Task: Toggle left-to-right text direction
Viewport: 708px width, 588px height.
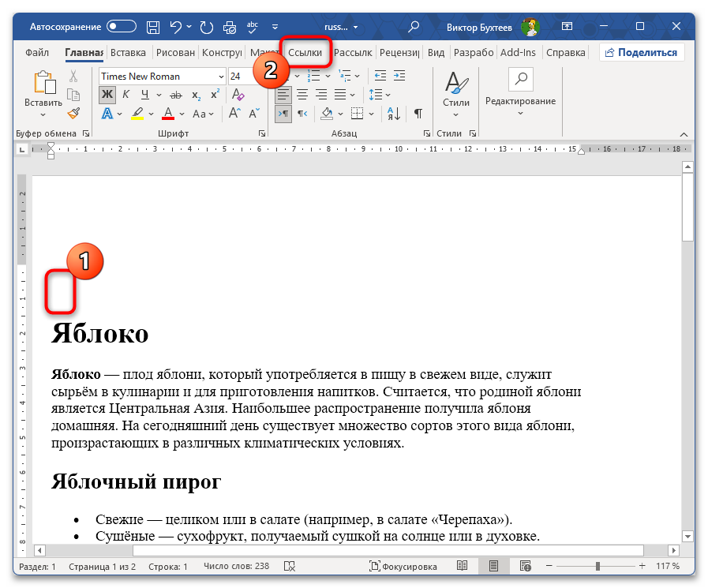Action: click(283, 114)
